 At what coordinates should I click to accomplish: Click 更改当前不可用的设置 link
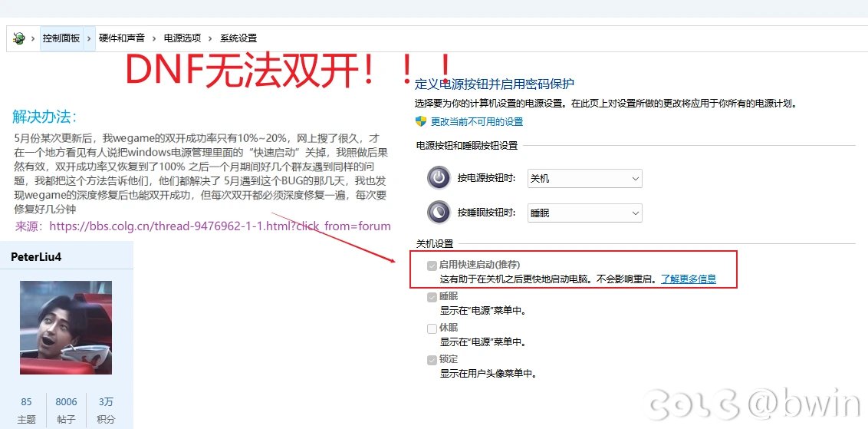point(477,121)
